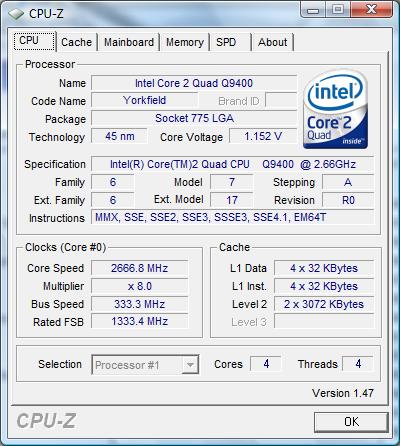Click the CPU-Z title bar chip icon
The width and height of the screenshot is (400, 446).
click(x=16, y=14)
